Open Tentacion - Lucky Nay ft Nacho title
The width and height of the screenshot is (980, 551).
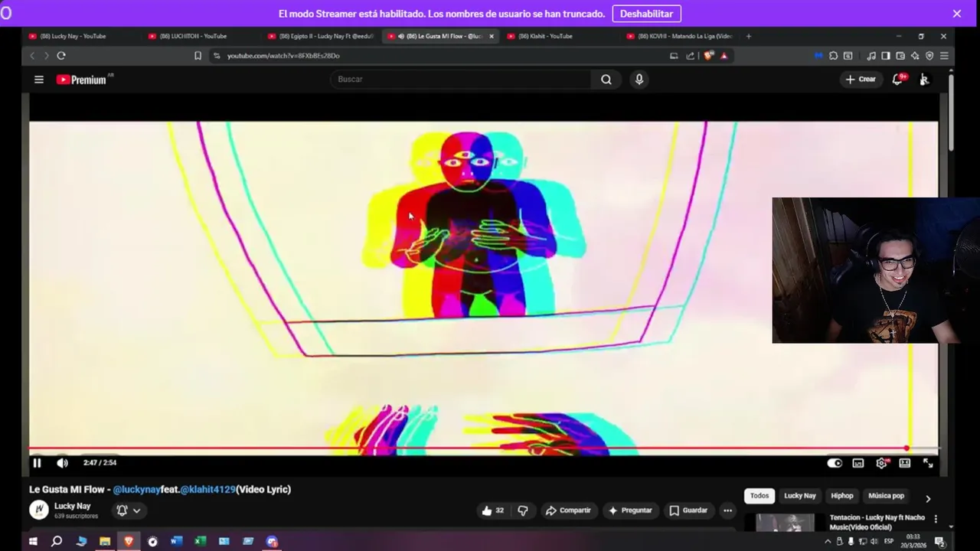[x=877, y=522]
